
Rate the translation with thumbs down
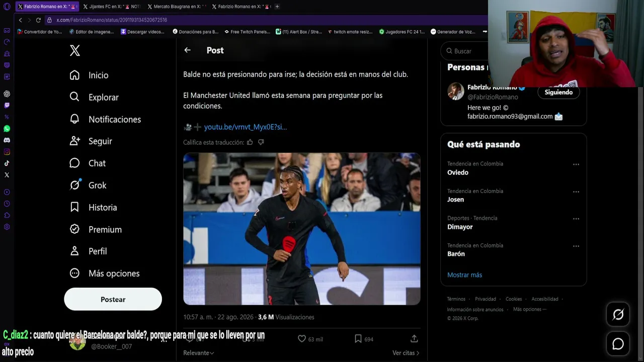[x=261, y=142]
